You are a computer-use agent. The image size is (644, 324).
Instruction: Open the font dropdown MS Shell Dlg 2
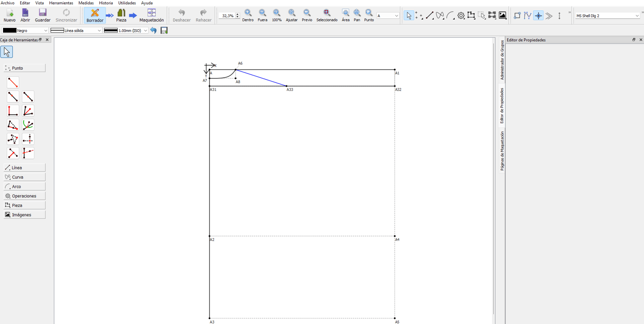[x=608, y=16]
